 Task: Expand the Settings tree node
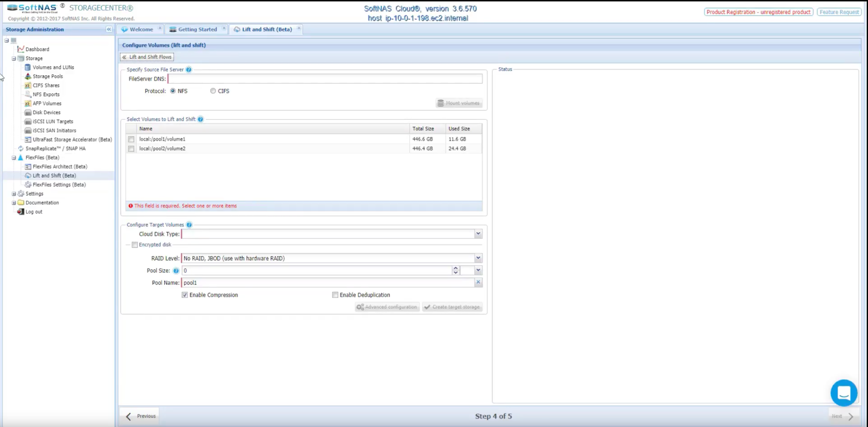14,194
